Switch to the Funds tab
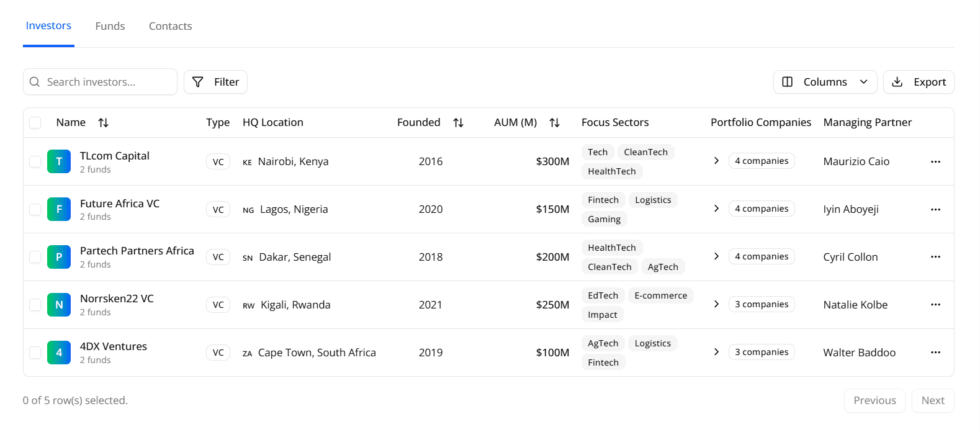The image size is (980, 432). pyautogui.click(x=110, y=26)
